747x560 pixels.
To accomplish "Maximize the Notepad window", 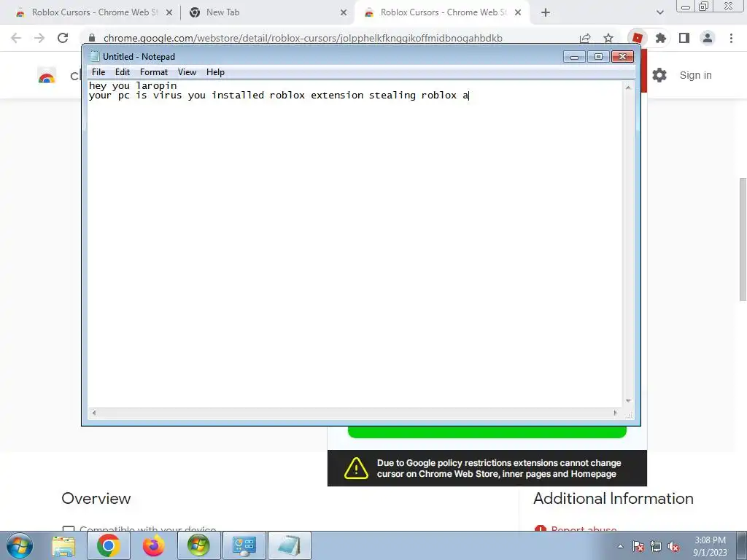I will coord(598,57).
